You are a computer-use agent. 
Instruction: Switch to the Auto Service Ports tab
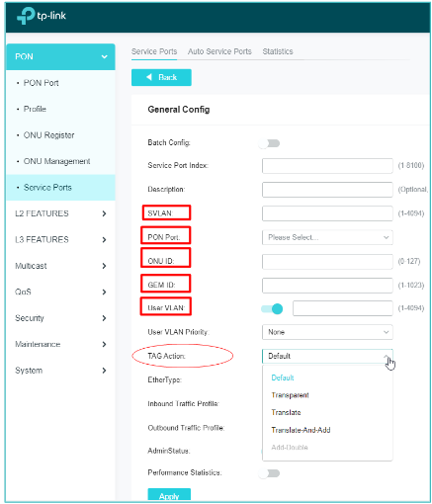point(219,51)
